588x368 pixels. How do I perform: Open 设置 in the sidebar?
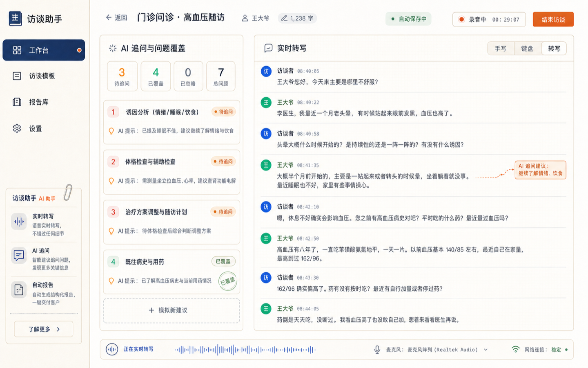point(44,128)
